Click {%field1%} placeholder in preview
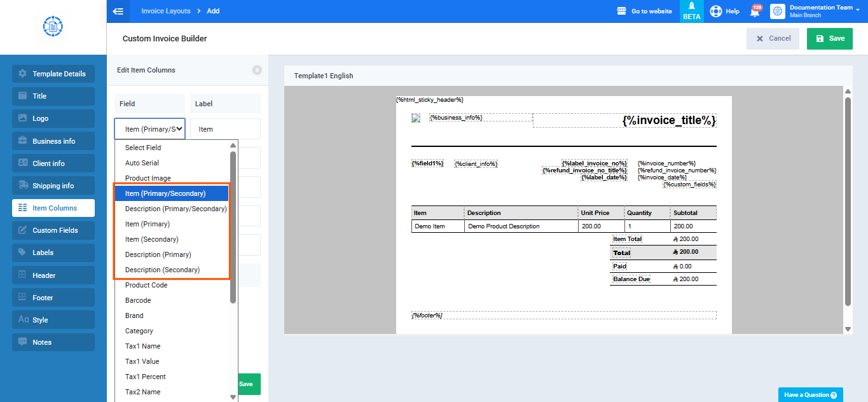868x402 pixels. (x=427, y=163)
